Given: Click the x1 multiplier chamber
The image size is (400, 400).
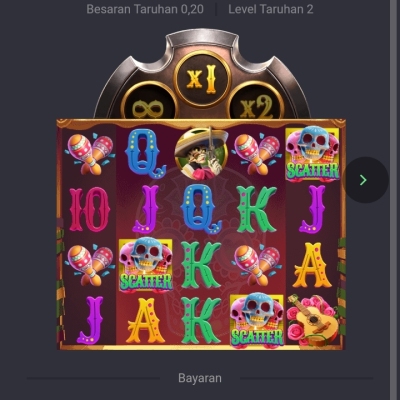Looking at the screenshot, I should (x=202, y=79).
